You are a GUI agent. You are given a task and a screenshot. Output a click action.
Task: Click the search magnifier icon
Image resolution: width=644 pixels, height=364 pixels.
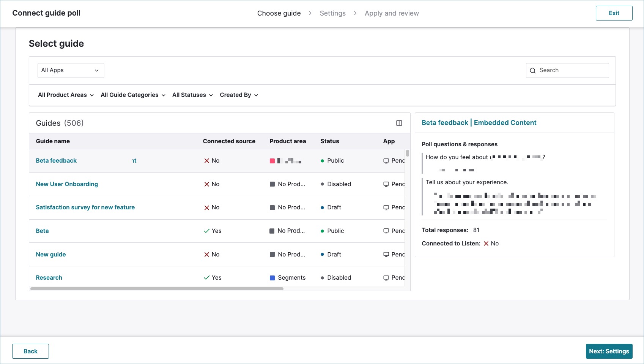[x=533, y=71]
